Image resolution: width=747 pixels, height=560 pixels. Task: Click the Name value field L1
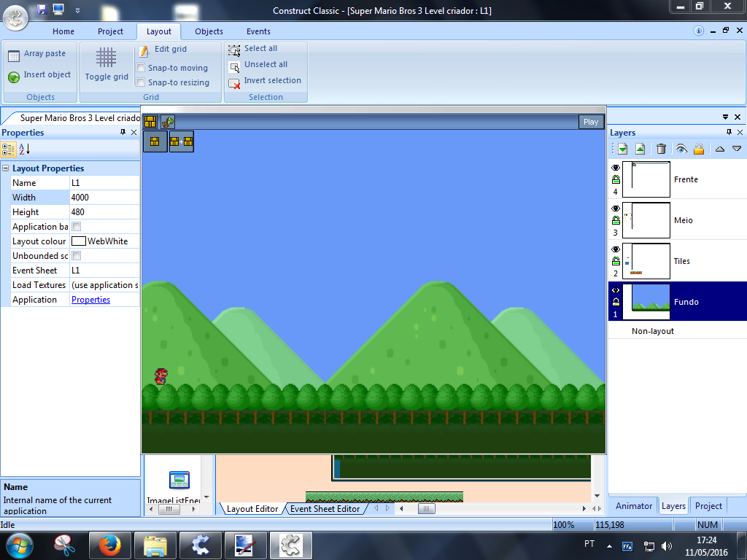point(104,183)
